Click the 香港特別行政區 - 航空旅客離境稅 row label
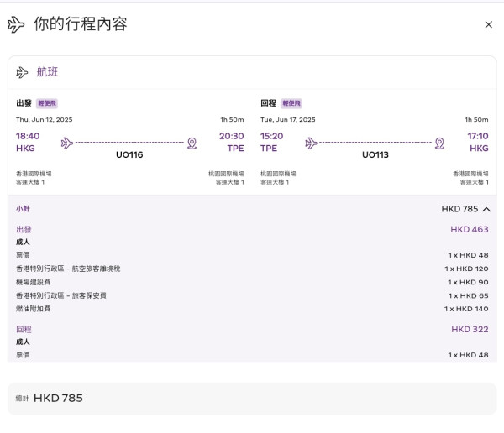This screenshot has height=433, width=504. click(x=68, y=269)
